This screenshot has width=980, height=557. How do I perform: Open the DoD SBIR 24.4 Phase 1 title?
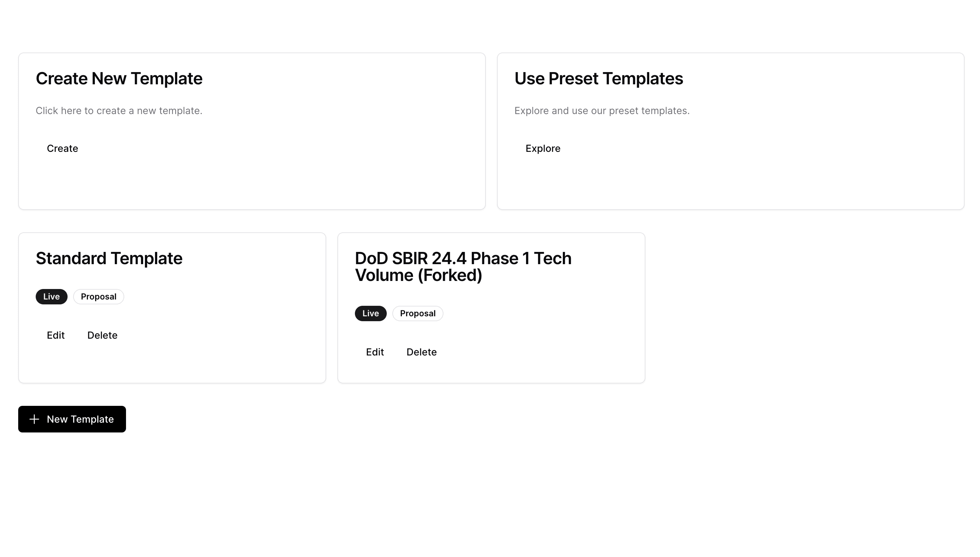click(463, 267)
